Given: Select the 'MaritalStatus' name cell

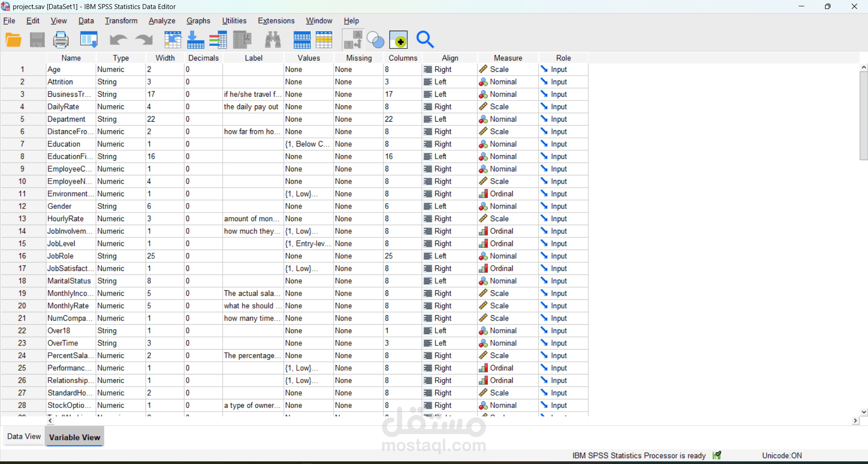Looking at the screenshot, I should (71, 281).
